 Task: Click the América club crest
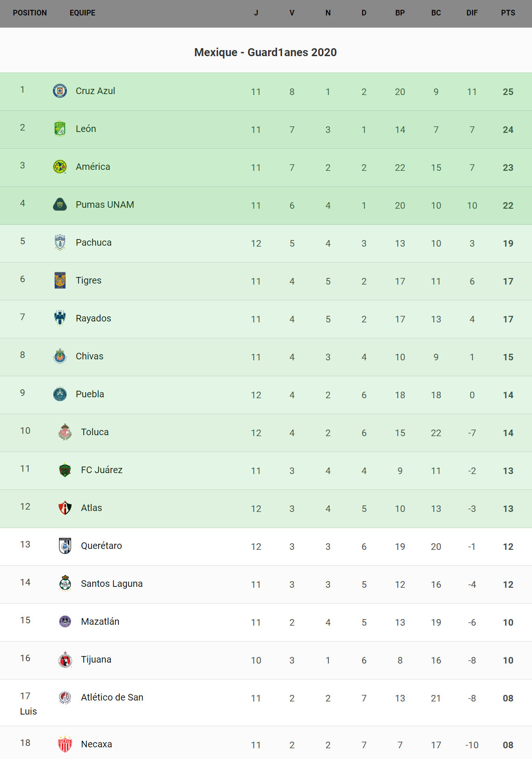(60, 167)
